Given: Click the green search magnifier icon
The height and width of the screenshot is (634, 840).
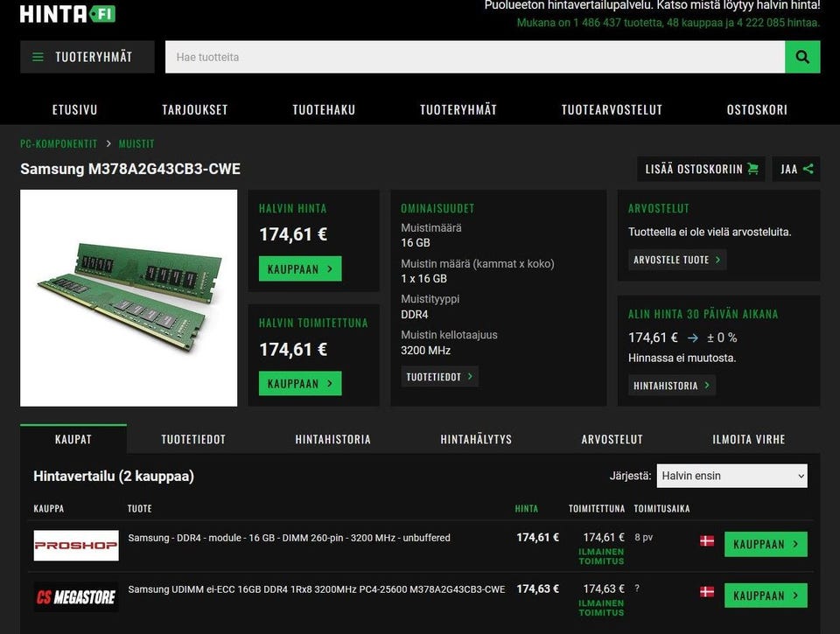Looking at the screenshot, I should point(802,57).
